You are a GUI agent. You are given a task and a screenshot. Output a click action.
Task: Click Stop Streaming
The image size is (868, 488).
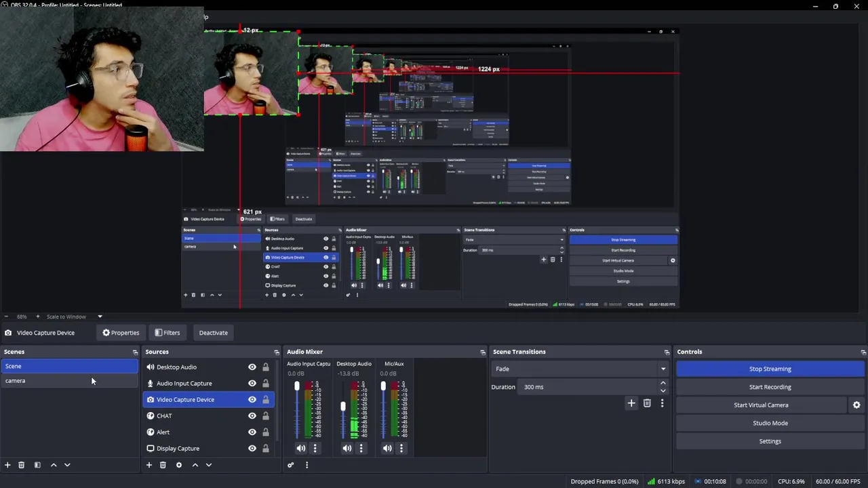[x=770, y=369]
